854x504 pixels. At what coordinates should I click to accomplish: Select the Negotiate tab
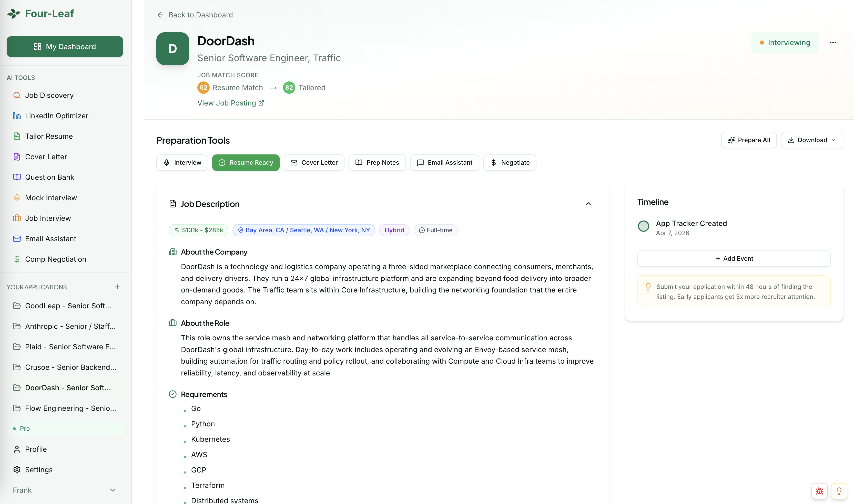pyautogui.click(x=510, y=163)
